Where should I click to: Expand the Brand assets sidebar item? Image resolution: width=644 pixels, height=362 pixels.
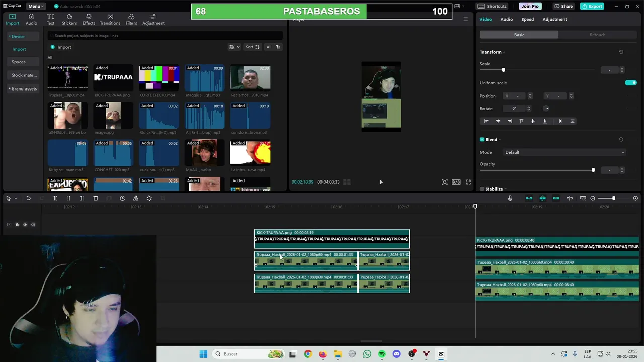[x=23, y=89]
